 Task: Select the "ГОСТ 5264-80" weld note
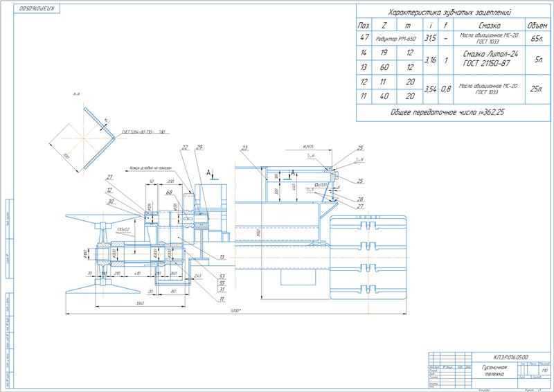click(x=137, y=132)
